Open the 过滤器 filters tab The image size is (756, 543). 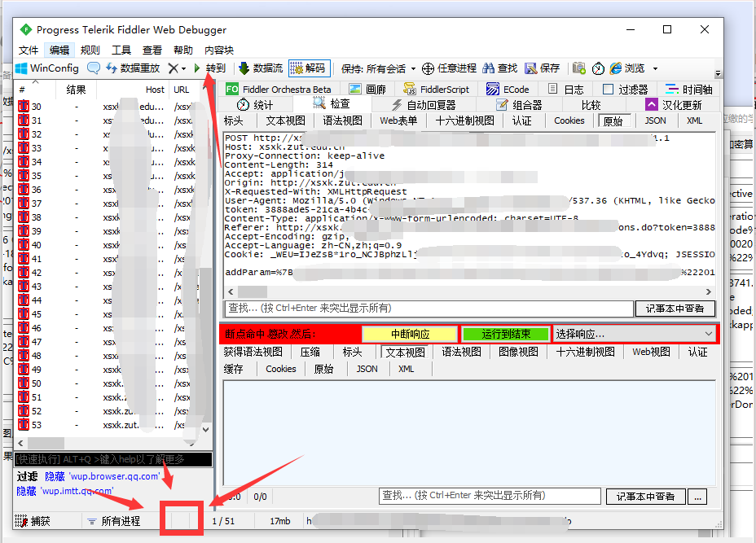(x=626, y=89)
